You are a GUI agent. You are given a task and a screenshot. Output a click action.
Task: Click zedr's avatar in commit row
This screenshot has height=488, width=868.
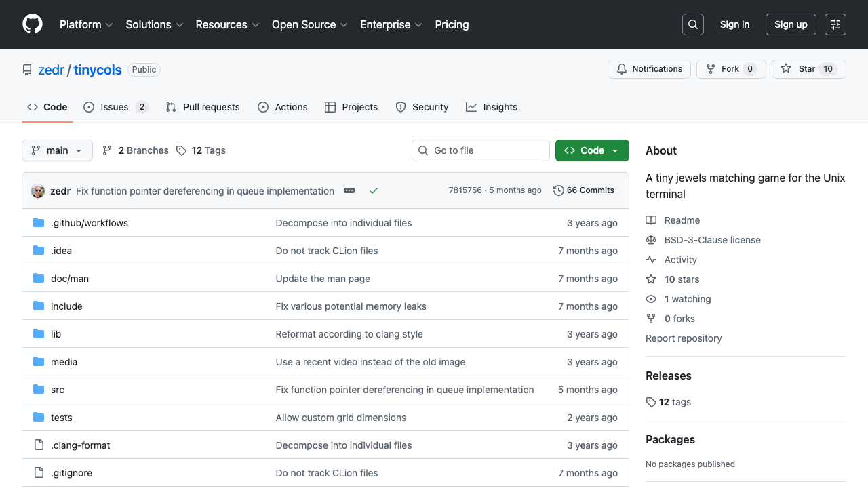(38, 191)
